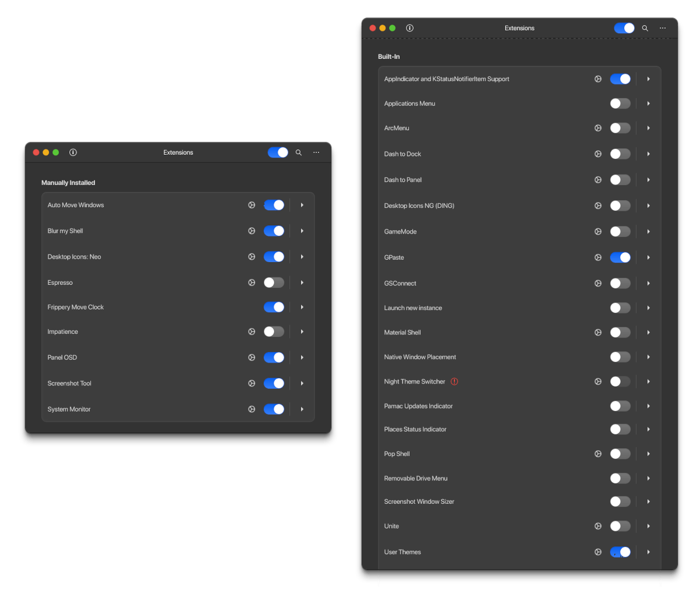Expand the GSConnect row arrow
The width and height of the screenshot is (700, 592).
(x=649, y=283)
